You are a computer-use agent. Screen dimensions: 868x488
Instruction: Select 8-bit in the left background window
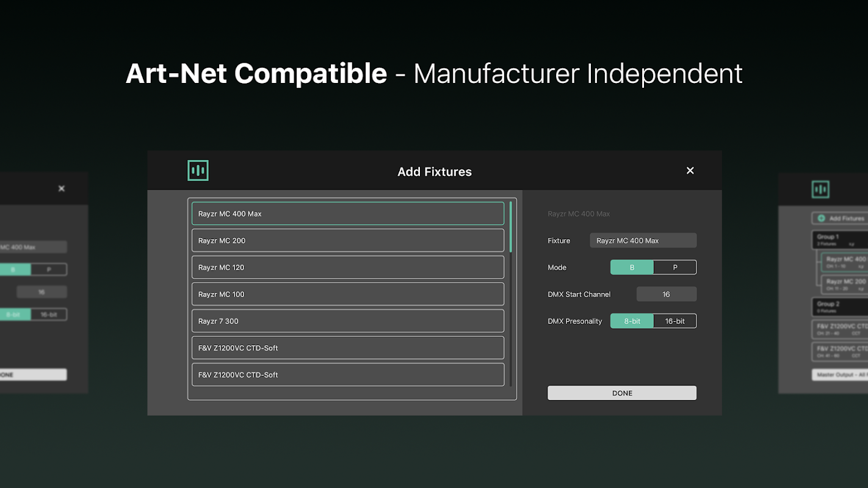15,315
